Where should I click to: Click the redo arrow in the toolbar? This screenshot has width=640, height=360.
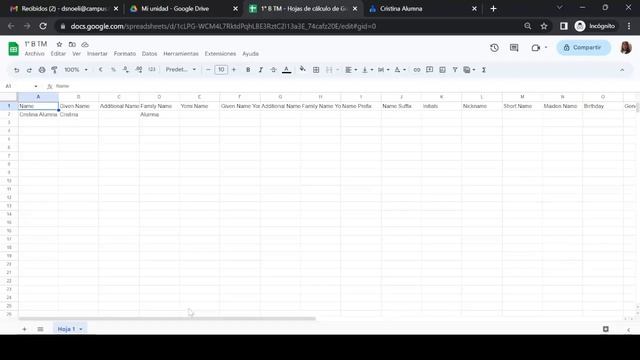tap(29, 70)
